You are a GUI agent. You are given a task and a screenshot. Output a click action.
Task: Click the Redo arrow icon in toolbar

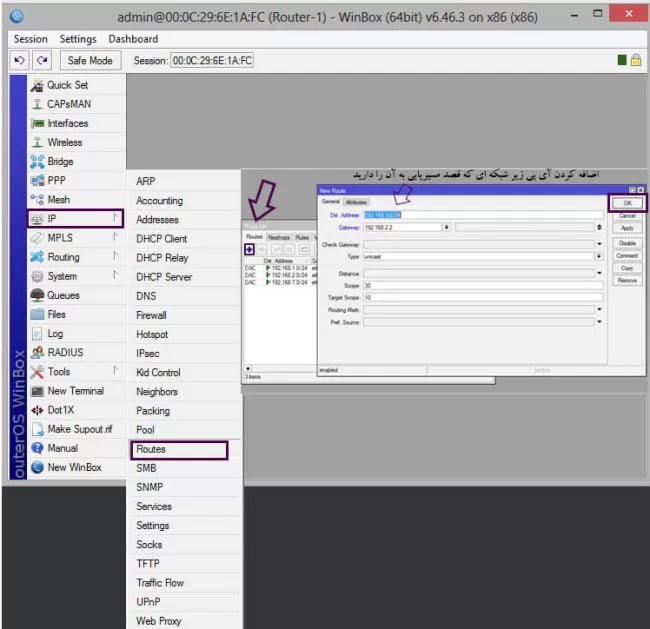41,61
